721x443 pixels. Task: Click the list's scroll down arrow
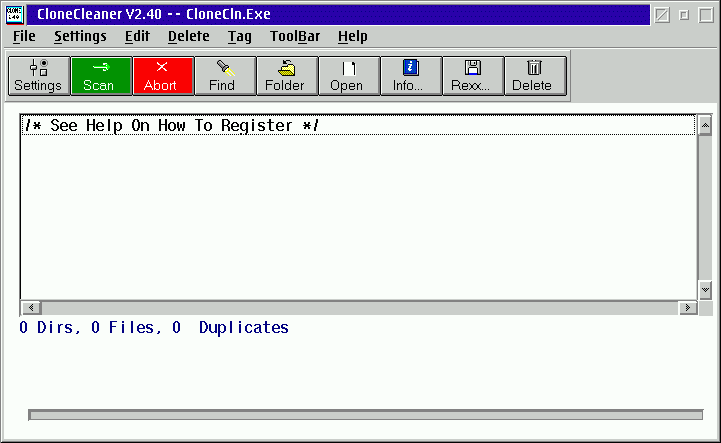click(x=705, y=290)
